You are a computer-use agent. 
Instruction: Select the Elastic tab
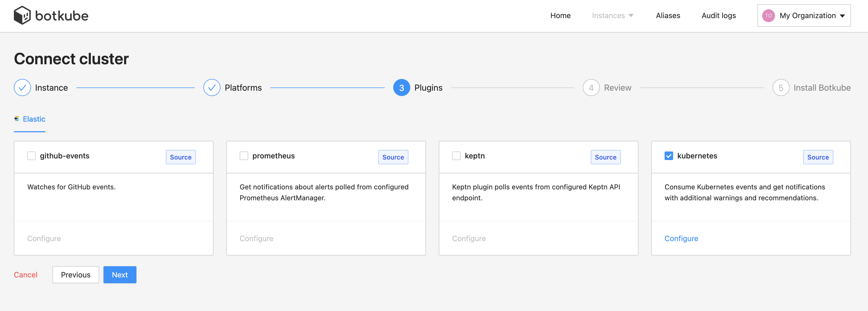pos(30,119)
